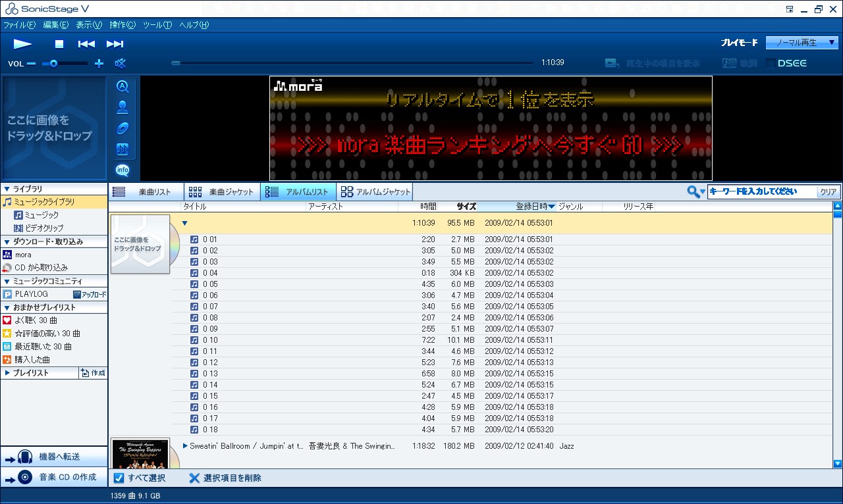This screenshot has height=504, width=843.
Task: Click the volume slider track
Action: click(x=65, y=64)
